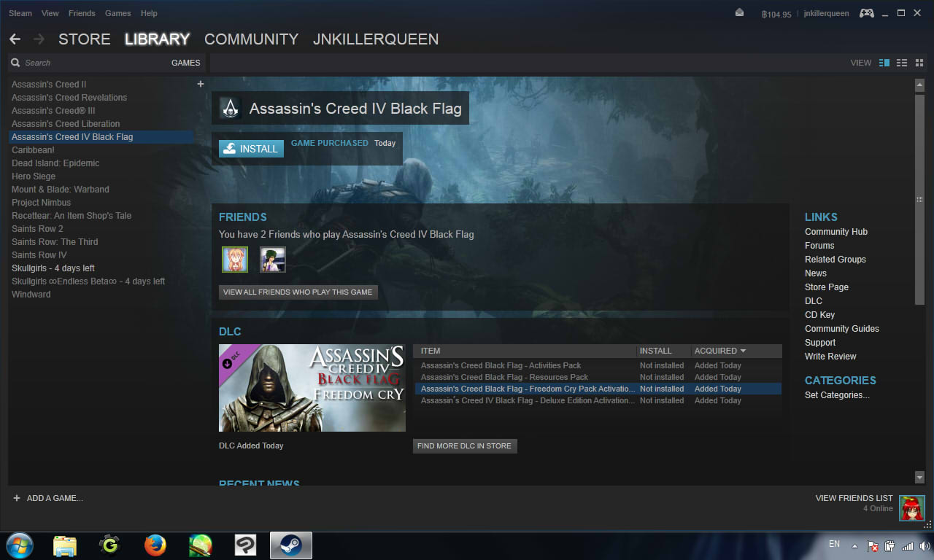934x560 pixels.
Task: Open the Community Hub link
Action: point(836,232)
